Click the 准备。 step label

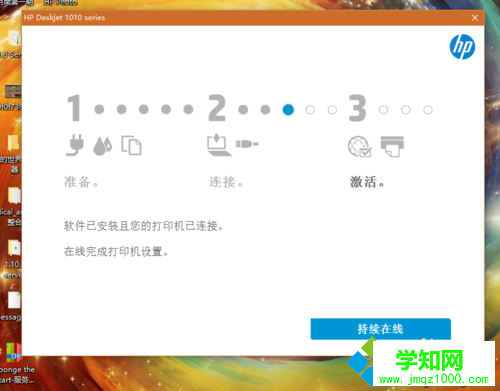(x=81, y=182)
